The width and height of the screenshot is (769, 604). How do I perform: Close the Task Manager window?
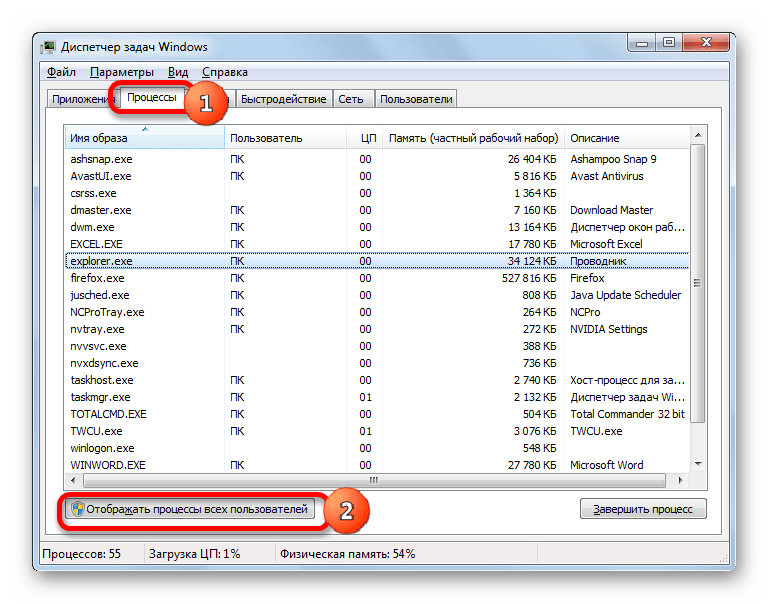pyautogui.click(x=706, y=43)
